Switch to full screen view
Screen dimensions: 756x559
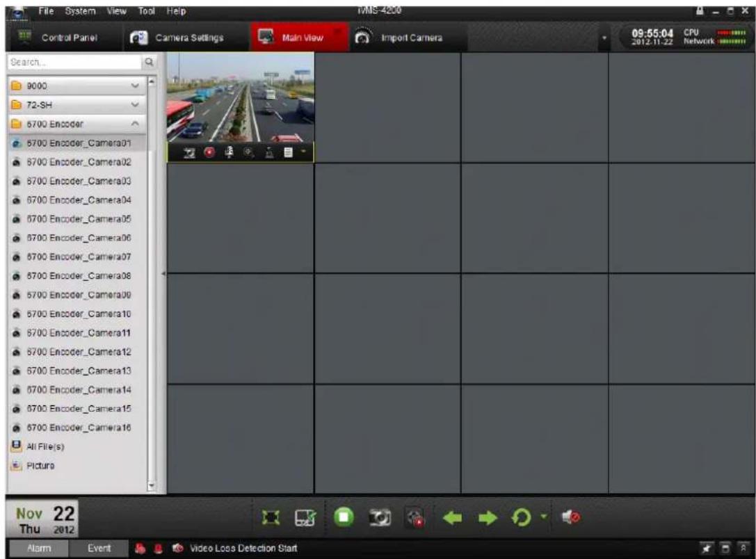[x=271, y=517]
